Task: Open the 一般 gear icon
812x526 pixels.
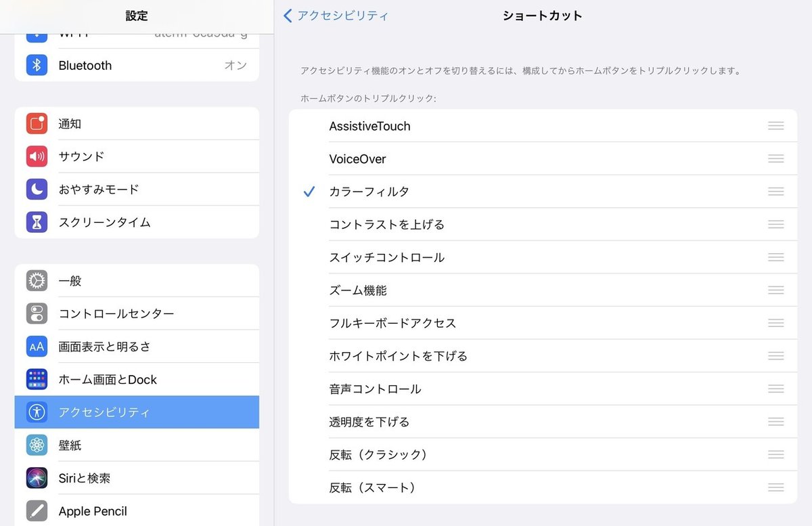Action: (37, 280)
